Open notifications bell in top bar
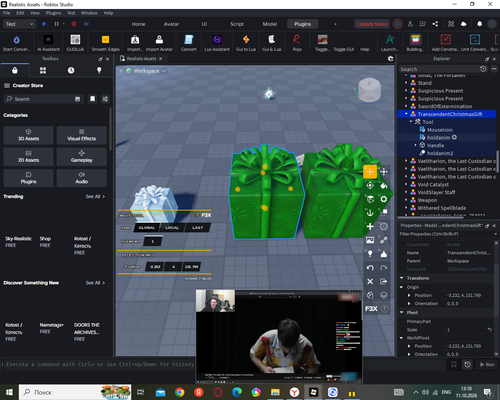 click(x=479, y=24)
